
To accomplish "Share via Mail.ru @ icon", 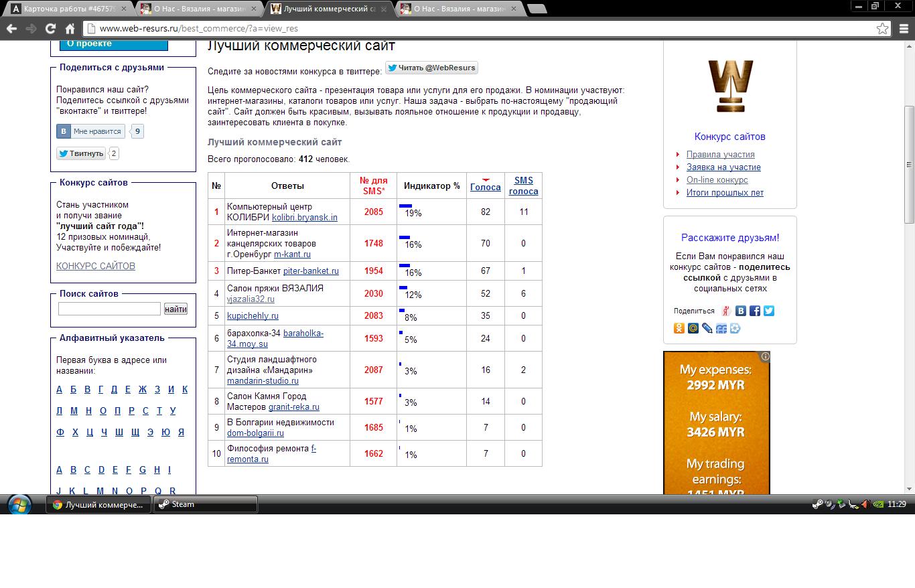I will click(693, 328).
